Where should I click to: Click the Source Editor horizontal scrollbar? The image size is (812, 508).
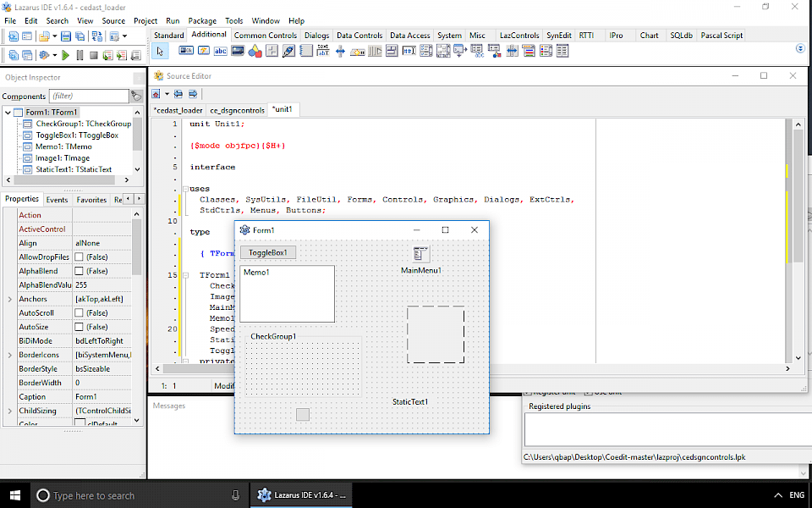(x=472, y=368)
